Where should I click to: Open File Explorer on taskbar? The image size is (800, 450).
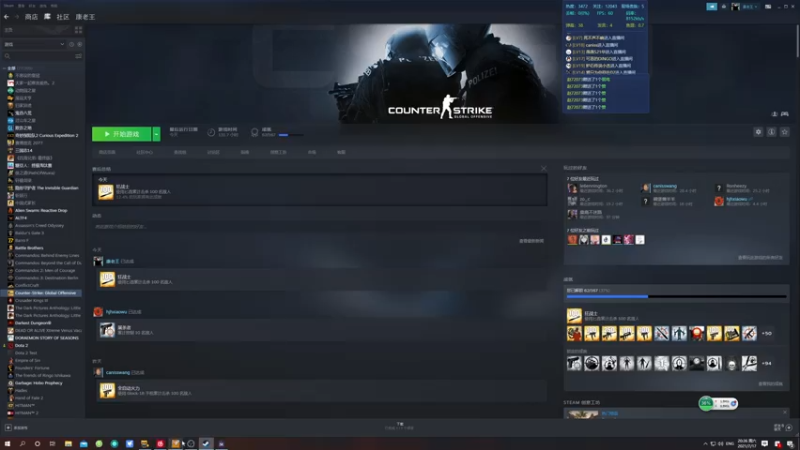point(68,444)
